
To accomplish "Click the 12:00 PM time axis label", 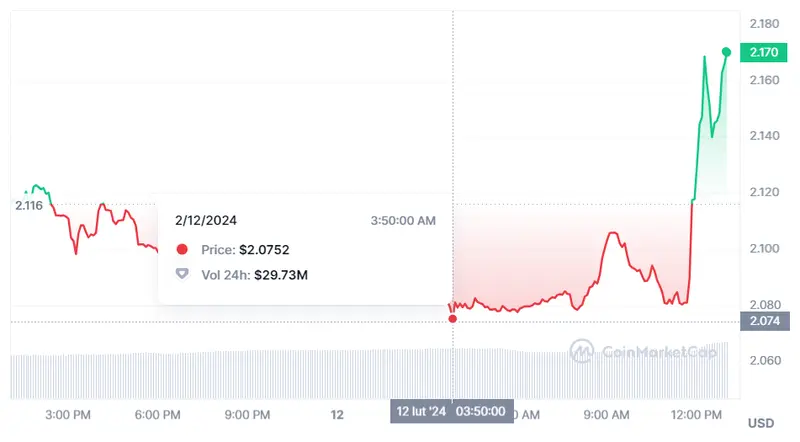I will tap(697, 414).
